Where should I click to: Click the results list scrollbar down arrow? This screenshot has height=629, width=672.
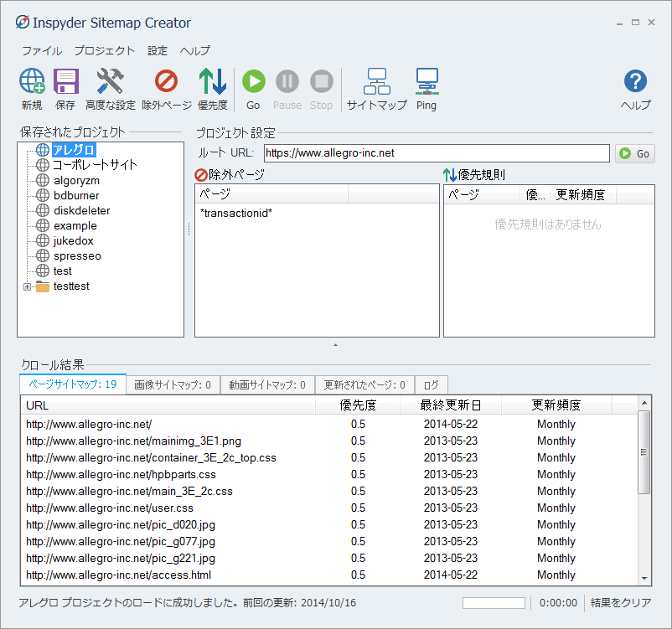644,579
